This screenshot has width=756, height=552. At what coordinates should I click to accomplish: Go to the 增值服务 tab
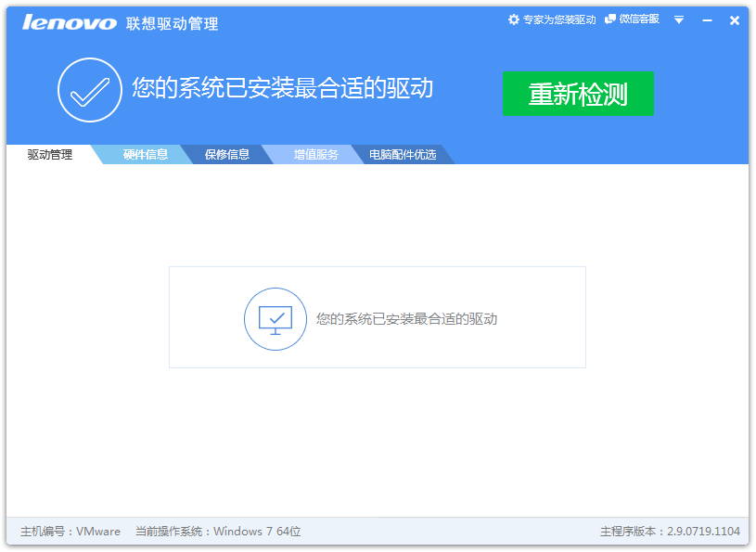(x=316, y=155)
